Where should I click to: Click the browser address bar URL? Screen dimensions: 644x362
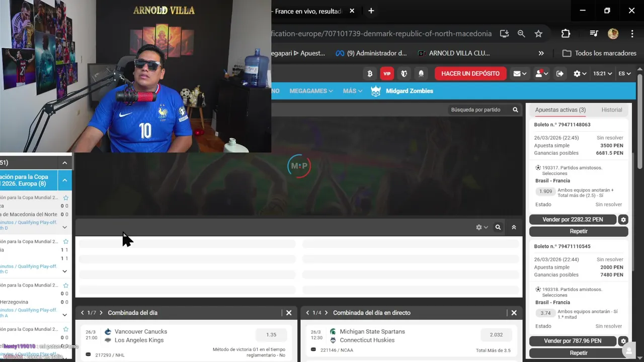[x=381, y=34]
